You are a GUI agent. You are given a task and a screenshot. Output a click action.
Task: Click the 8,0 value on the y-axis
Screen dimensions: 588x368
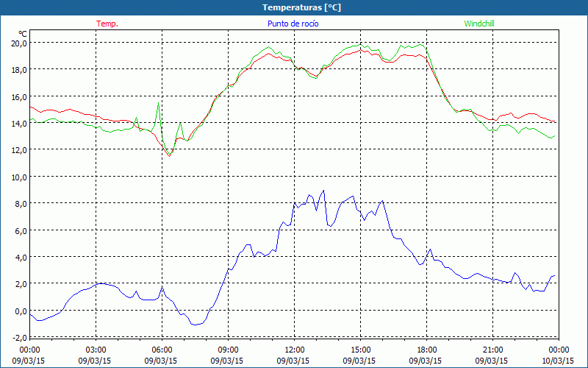21,204
